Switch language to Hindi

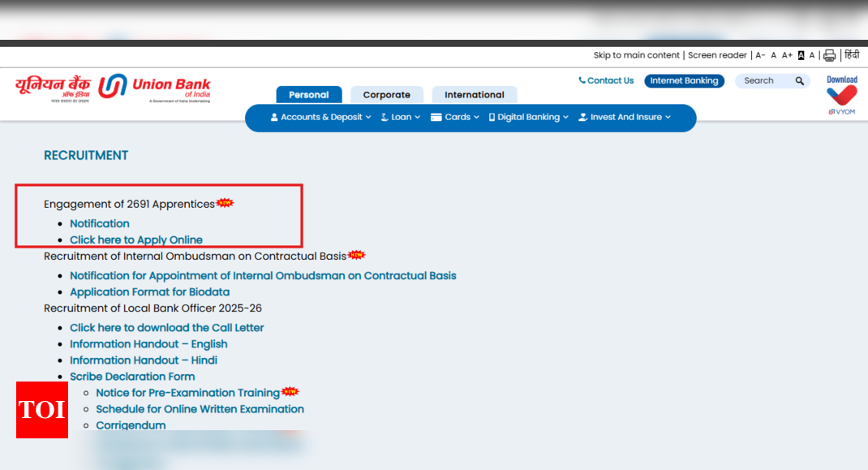851,55
